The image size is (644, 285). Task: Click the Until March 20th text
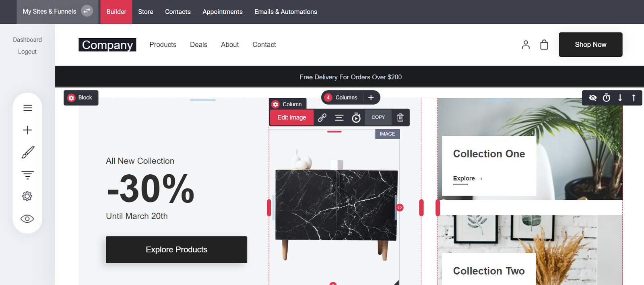click(137, 216)
